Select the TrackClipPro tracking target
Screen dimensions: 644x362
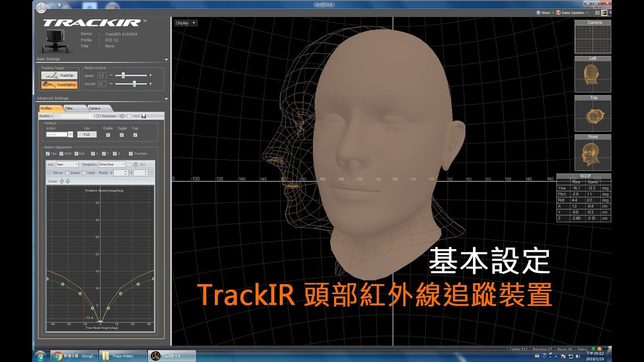pos(59,84)
